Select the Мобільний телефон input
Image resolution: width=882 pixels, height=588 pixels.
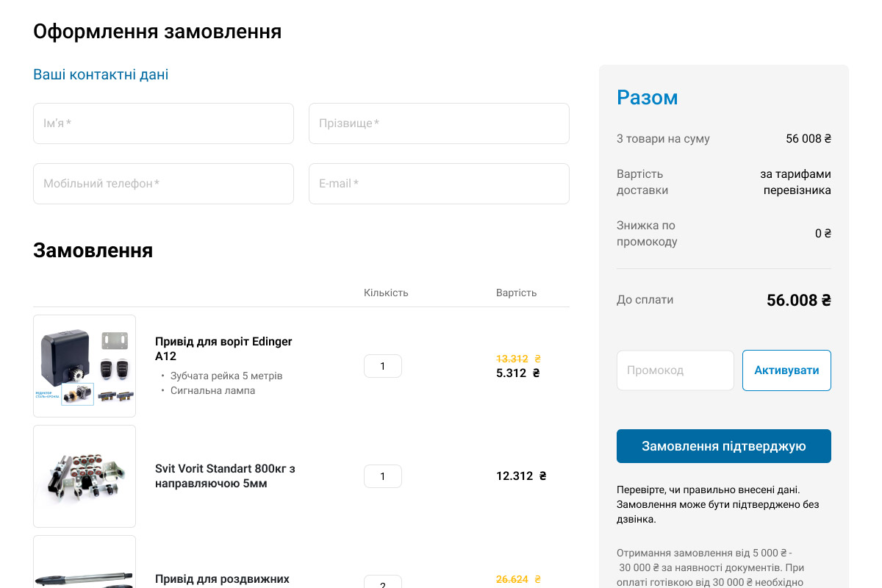click(163, 184)
